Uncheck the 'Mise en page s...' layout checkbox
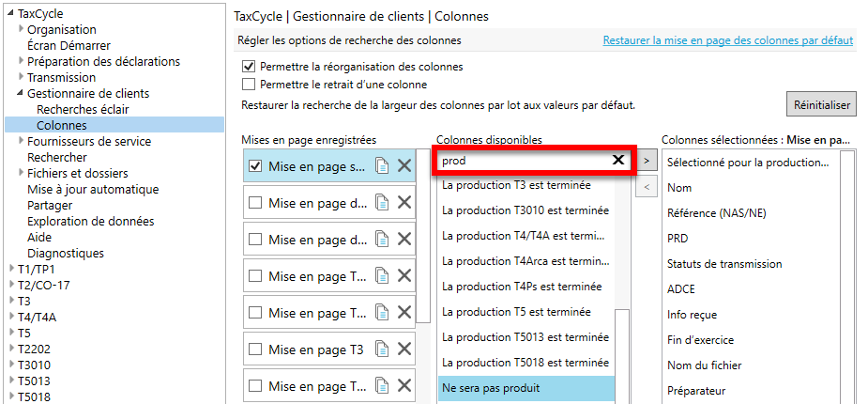This screenshot has width=868, height=404. pos(255,166)
